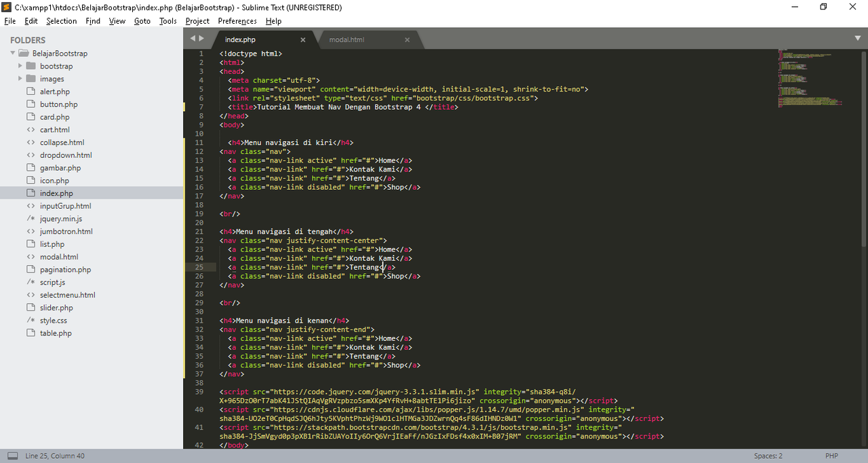Collapse the BelajarBootstrap root folder

12,53
